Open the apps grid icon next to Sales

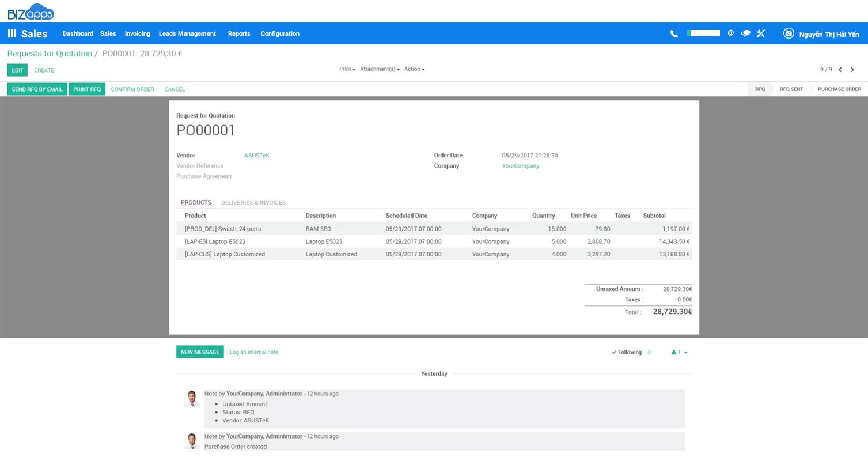point(12,33)
